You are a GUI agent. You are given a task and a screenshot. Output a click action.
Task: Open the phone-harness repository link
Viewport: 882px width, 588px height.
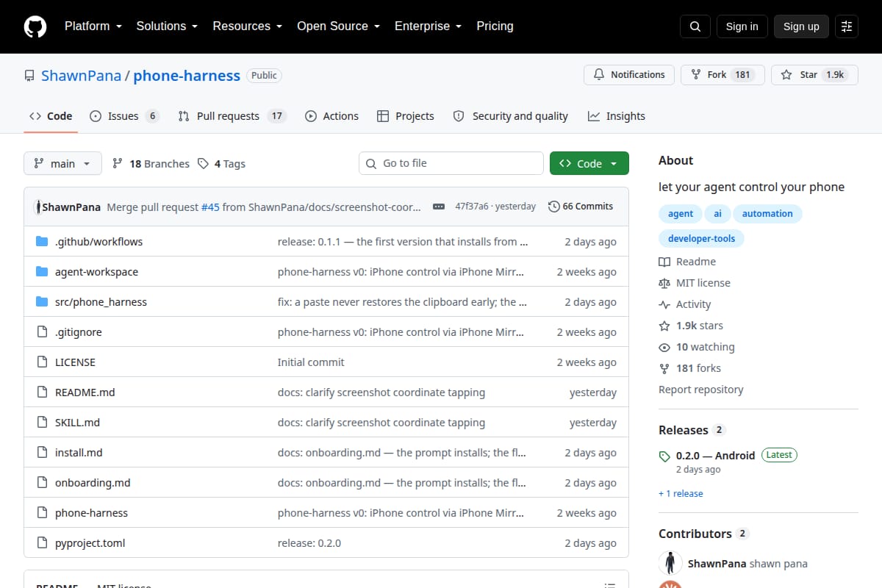tap(187, 75)
